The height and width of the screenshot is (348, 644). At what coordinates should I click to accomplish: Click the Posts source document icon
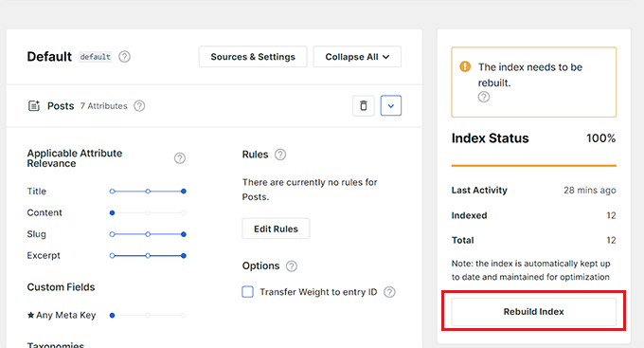[x=34, y=106]
